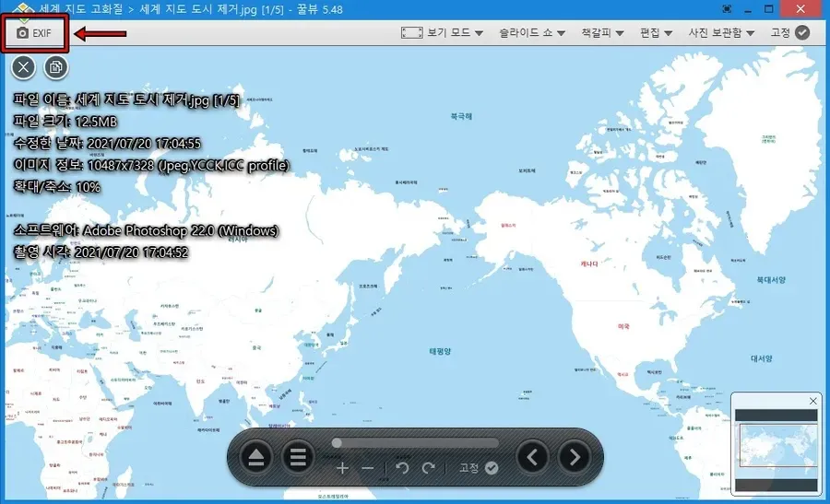Click the 확대/축소: 10% text
Viewport: 830px width, 504px height.
56,187
